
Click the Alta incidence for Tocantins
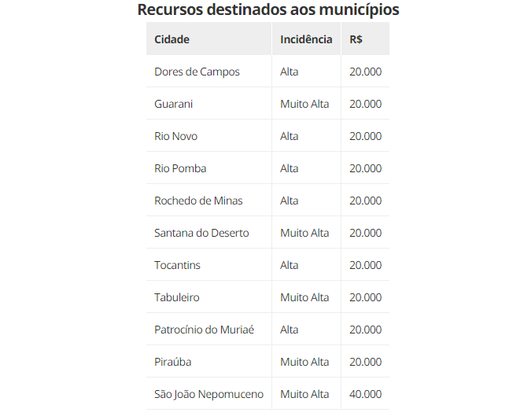coord(289,265)
